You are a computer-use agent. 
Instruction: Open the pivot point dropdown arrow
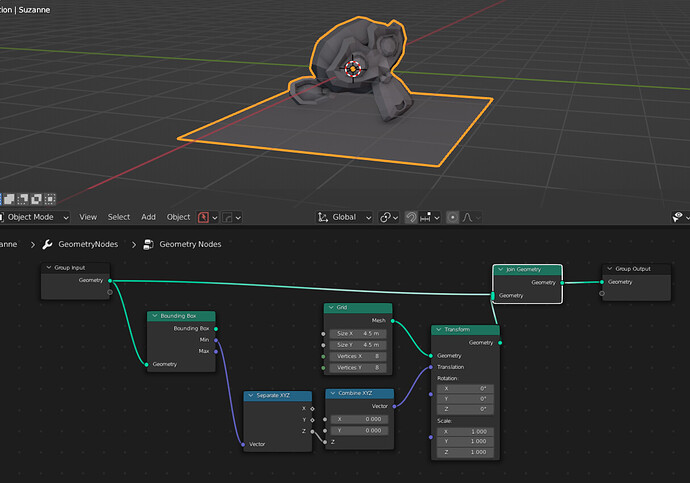(396, 218)
